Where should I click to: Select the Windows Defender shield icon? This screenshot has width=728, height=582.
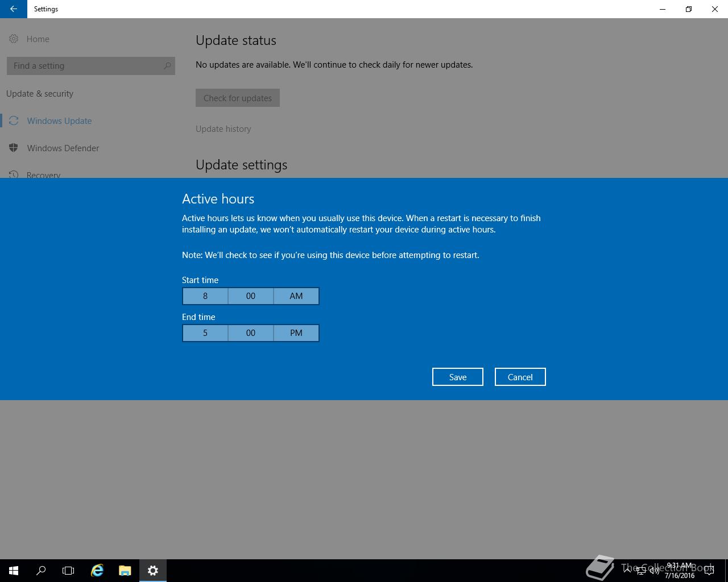coord(14,148)
